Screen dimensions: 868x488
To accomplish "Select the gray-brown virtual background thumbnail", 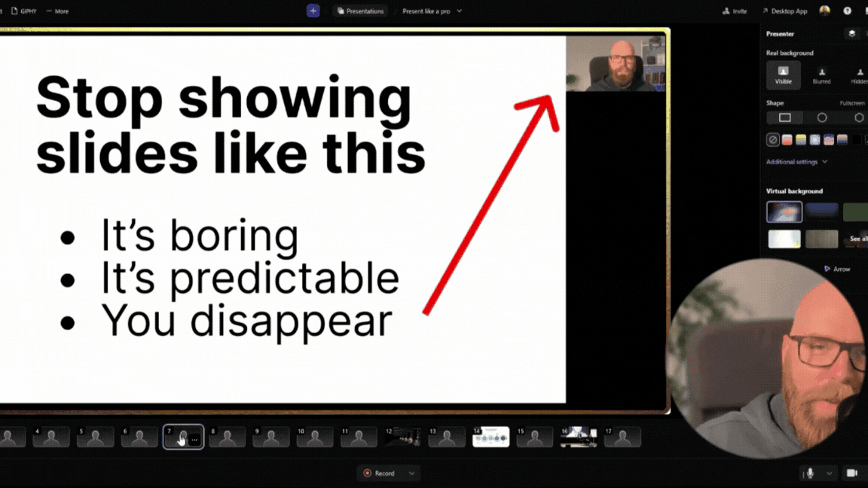I will pos(821,239).
